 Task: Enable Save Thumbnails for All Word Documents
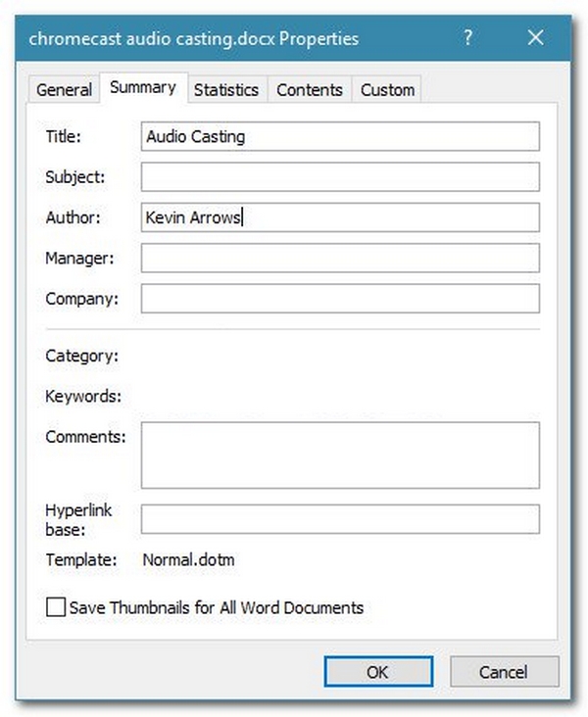coord(56,607)
